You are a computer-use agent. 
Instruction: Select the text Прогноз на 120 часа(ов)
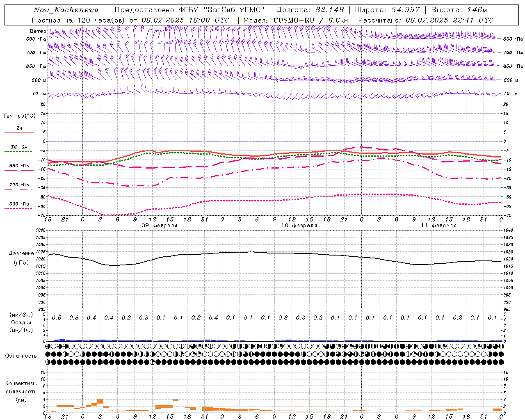click(x=79, y=20)
